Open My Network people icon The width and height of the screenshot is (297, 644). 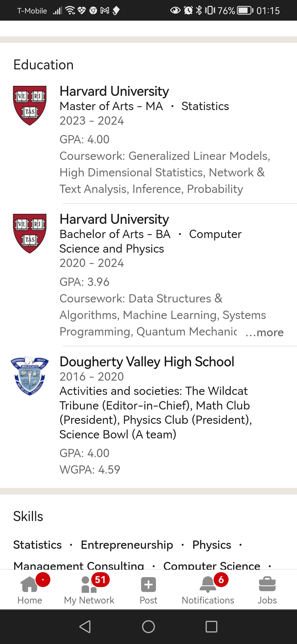89,585
